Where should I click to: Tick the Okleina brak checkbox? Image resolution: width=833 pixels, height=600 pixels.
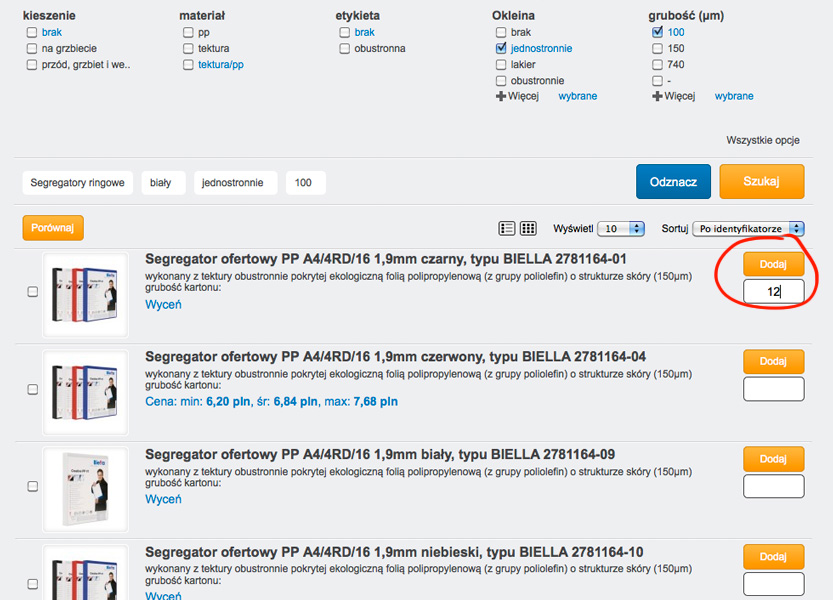[x=501, y=32]
